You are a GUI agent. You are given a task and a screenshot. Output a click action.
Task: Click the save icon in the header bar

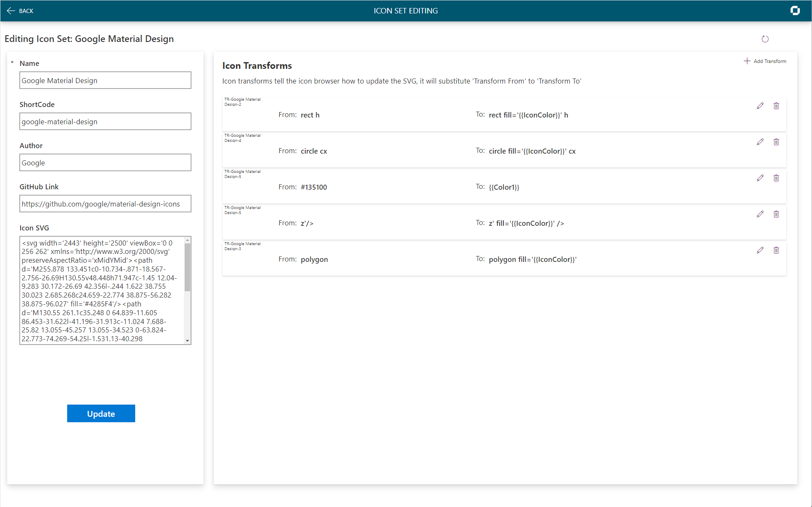[x=795, y=10]
